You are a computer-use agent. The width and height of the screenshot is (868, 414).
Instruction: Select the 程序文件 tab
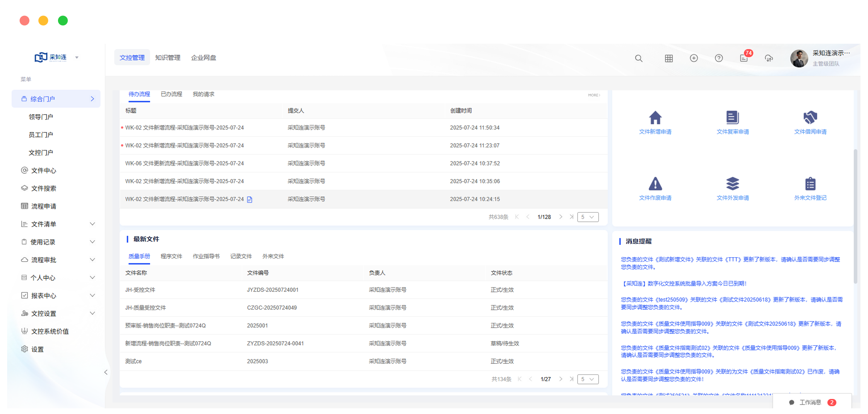pos(171,256)
